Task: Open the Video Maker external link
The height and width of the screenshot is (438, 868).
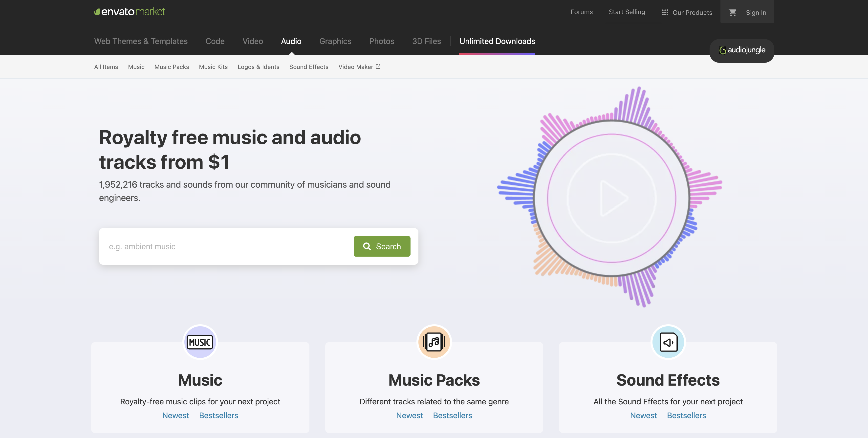Action: coord(359,66)
